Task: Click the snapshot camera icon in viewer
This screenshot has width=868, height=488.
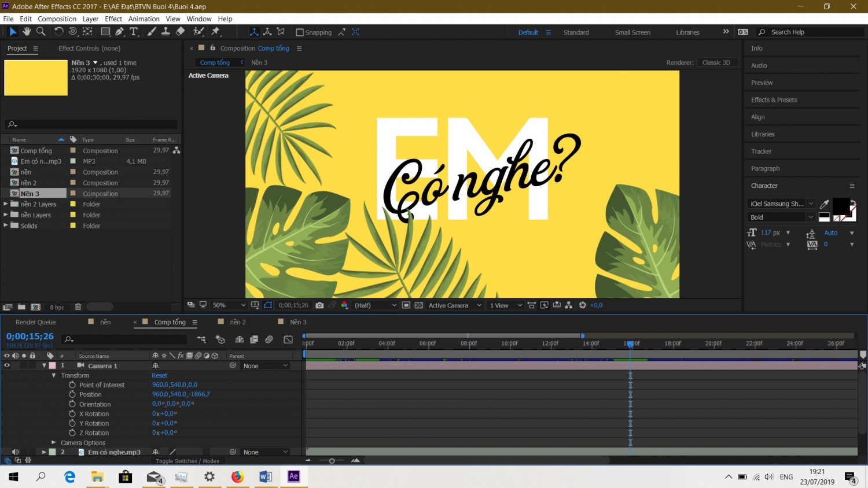Action: (319, 305)
